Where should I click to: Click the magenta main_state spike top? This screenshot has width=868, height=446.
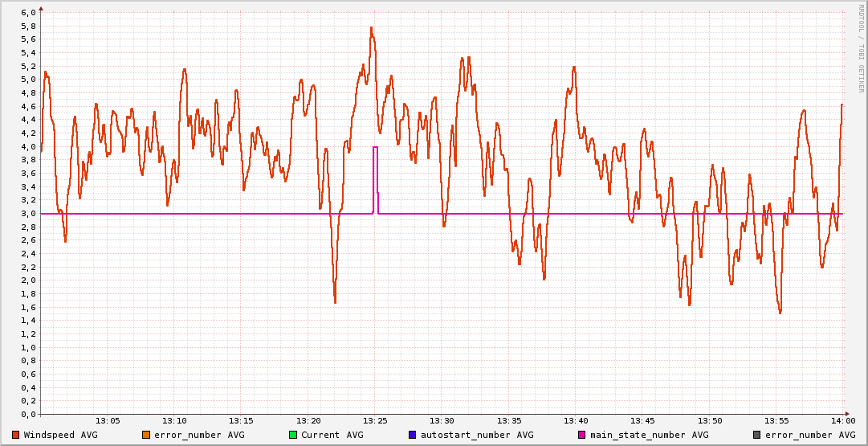click(375, 147)
